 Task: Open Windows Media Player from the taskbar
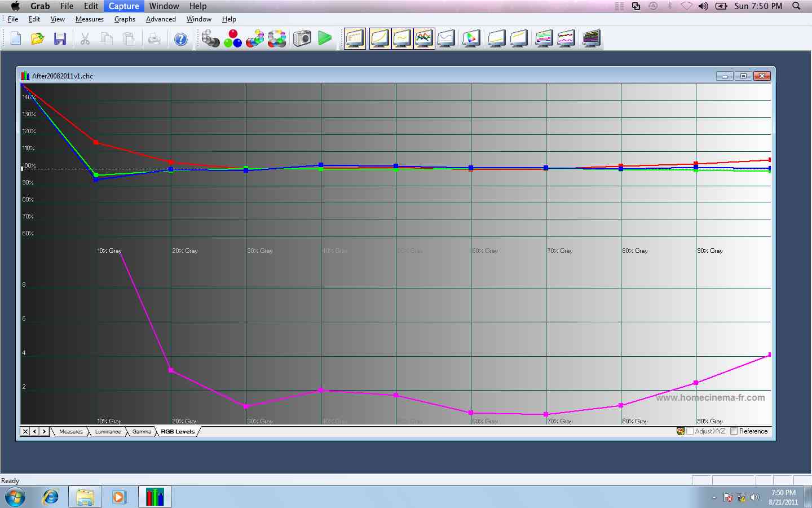click(118, 497)
